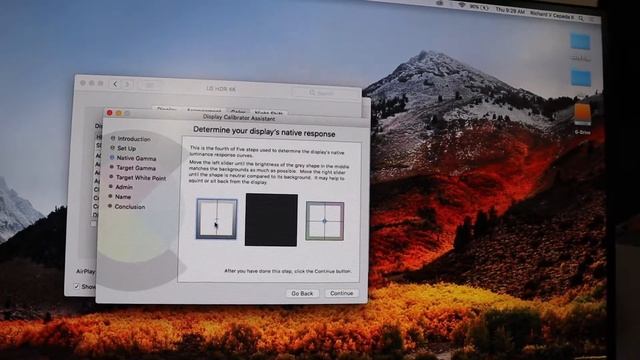
Task: Switch to Arrangement tab in Displays window
Action: tap(204, 110)
